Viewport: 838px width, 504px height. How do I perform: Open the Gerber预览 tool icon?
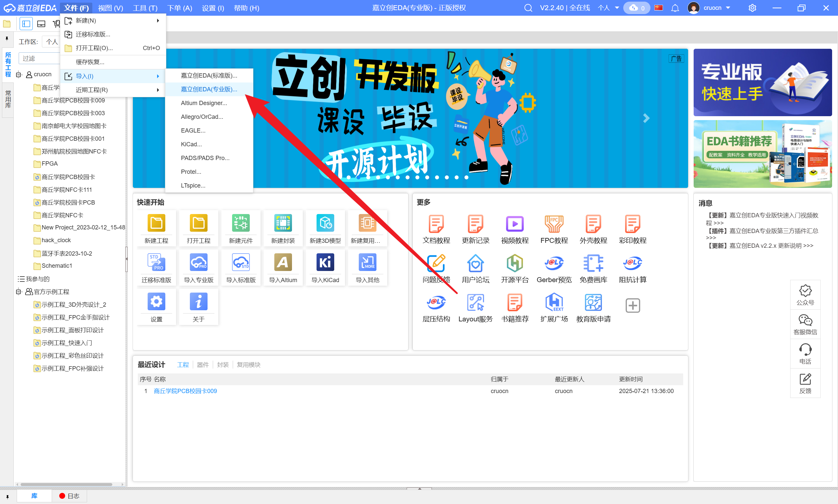554,263
